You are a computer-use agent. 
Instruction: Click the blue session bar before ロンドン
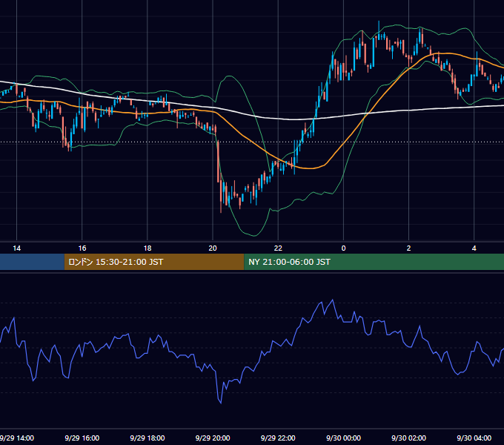pos(32,262)
